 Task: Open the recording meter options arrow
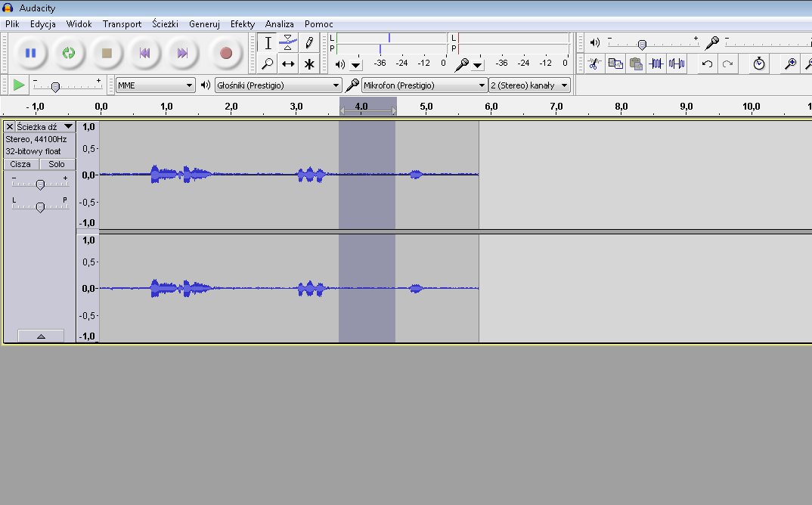click(x=478, y=65)
